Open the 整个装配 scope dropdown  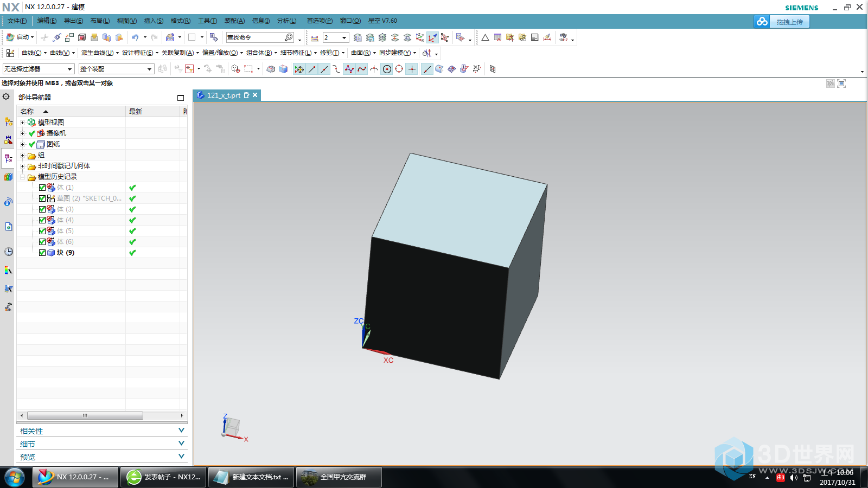(116, 69)
